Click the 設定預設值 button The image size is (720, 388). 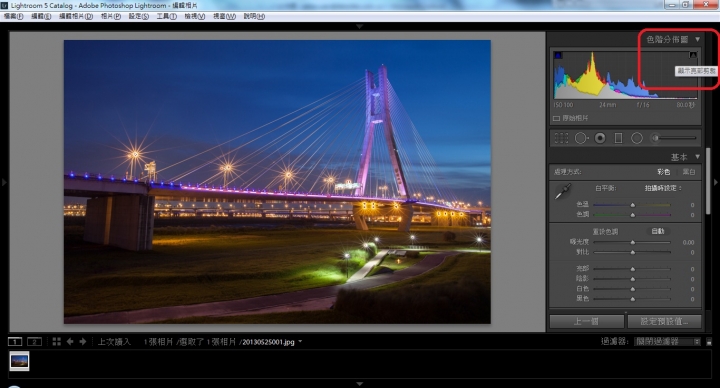tap(664, 321)
